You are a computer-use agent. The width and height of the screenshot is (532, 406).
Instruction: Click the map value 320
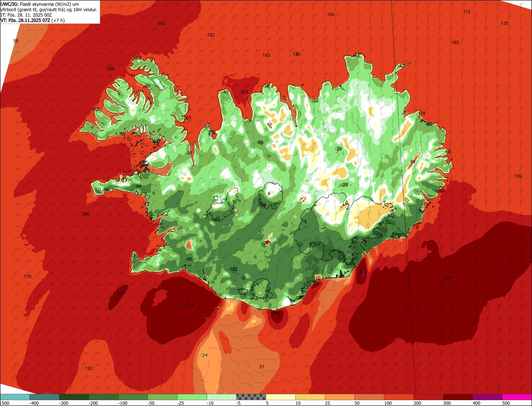tap(121, 293)
